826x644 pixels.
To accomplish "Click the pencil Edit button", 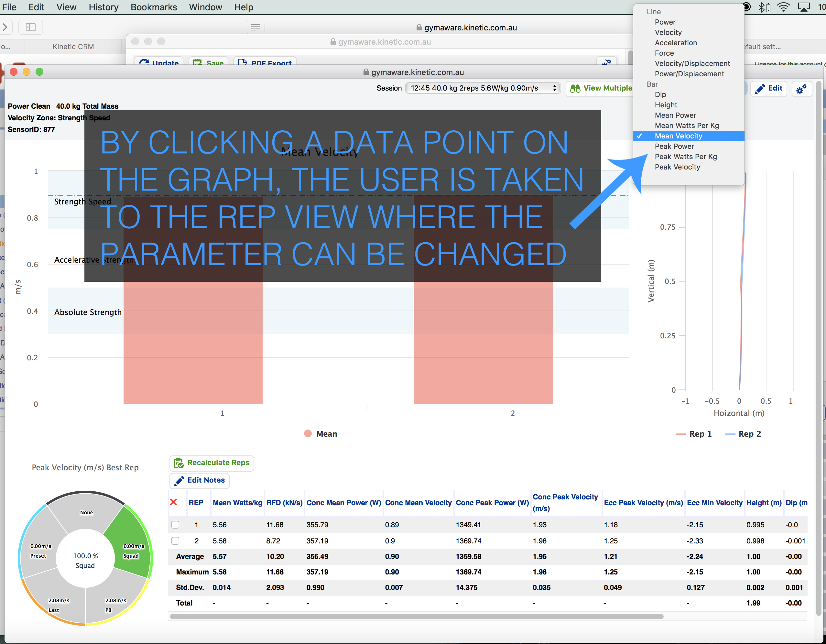I will coord(768,89).
